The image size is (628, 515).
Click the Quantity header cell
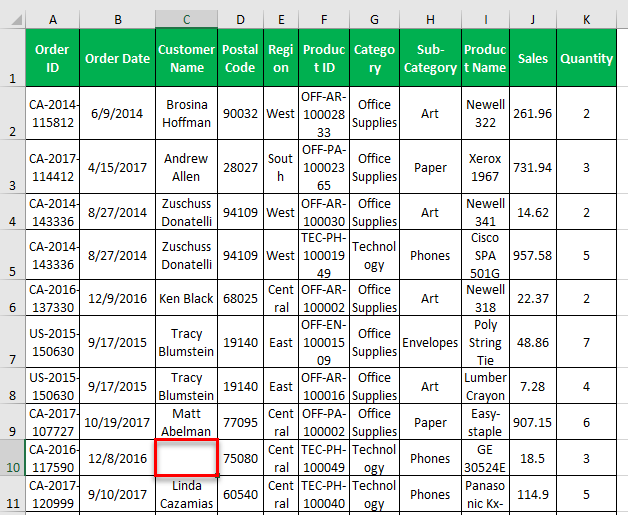586,58
